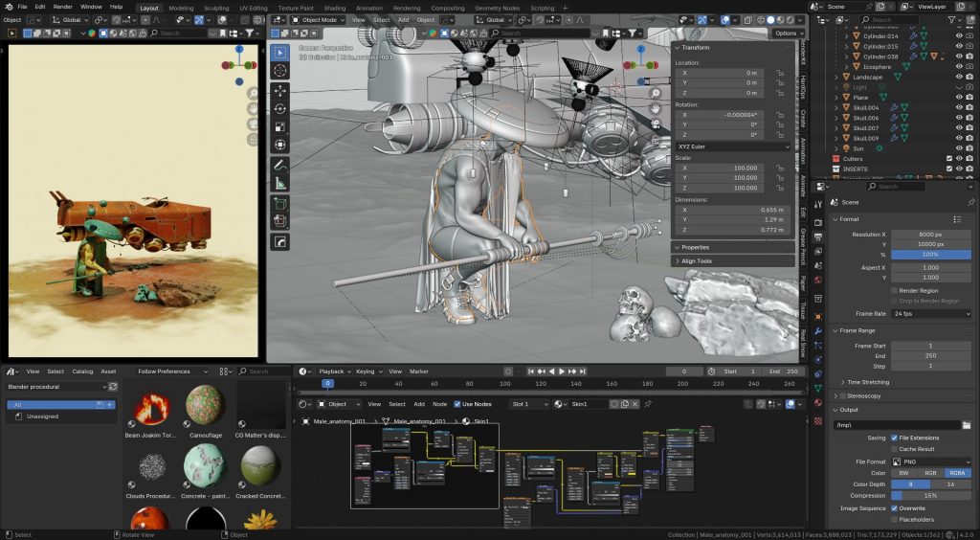980x540 pixels.
Task: Open the Render menu
Action: click(62, 7)
